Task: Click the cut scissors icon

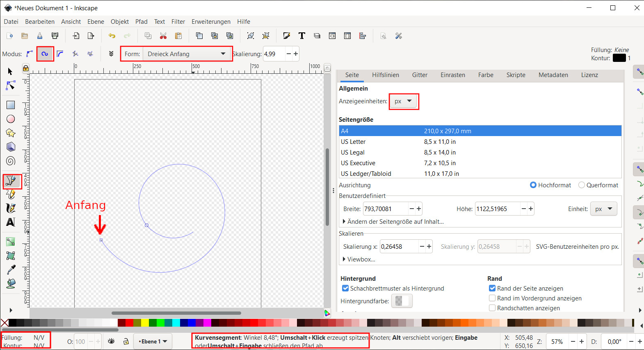Action: pos(163,36)
